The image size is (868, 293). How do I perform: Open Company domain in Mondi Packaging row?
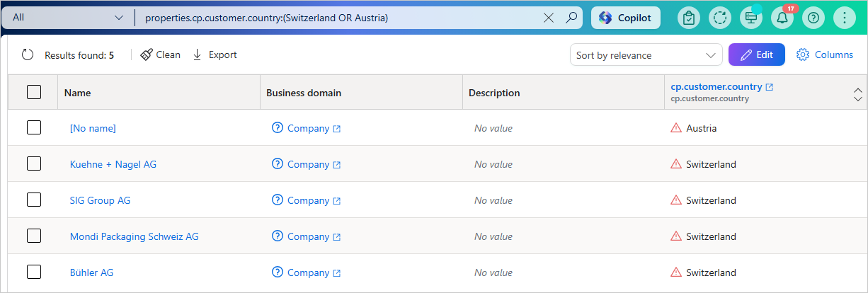(x=308, y=236)
